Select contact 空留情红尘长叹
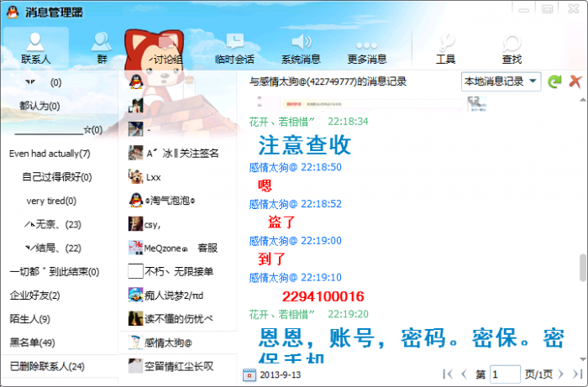This screenshot has height=387, width=588. click(177, 366)
